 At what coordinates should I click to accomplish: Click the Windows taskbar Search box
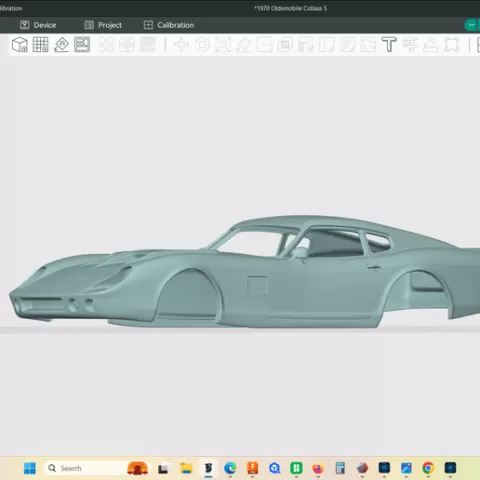(x=85, y=468)
